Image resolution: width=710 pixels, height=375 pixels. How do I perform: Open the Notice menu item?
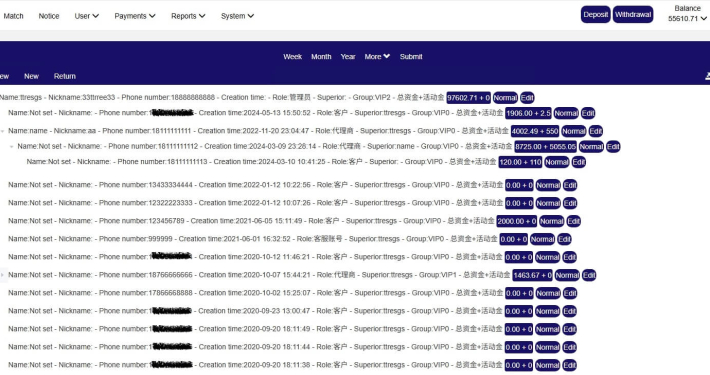point(49,16)
